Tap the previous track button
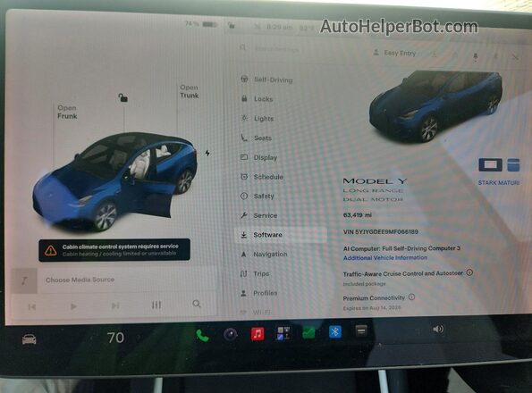 point(32,307)
